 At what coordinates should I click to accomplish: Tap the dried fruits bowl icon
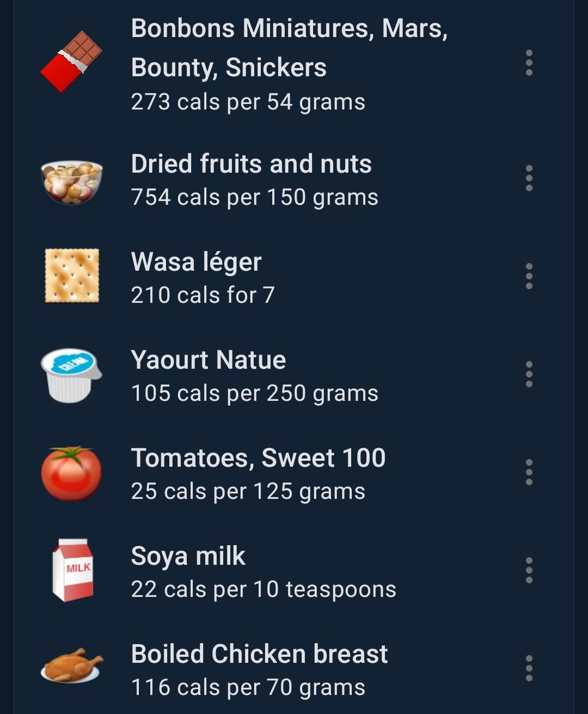coord(71,182)
